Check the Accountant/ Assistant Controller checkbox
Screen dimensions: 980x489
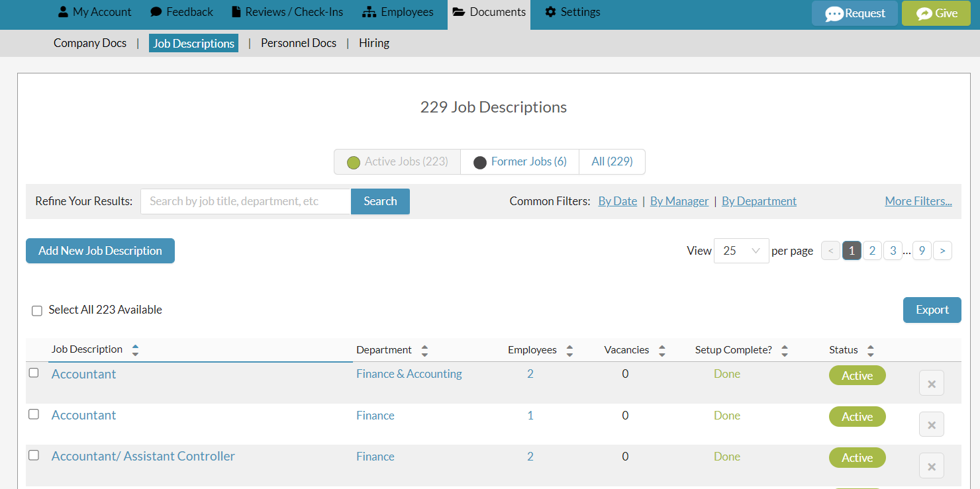tap(34, 455)
